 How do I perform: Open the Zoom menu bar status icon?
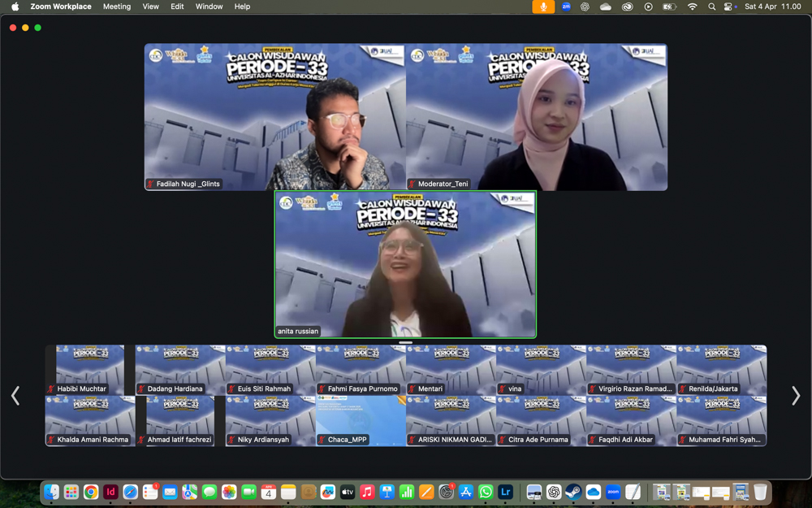pos(566,7)
